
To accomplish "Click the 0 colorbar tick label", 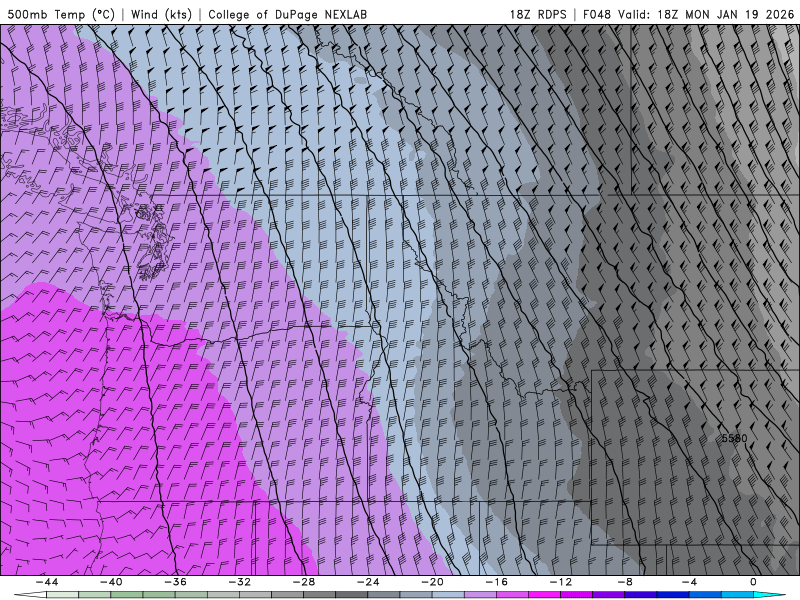I will pos(754,582).
